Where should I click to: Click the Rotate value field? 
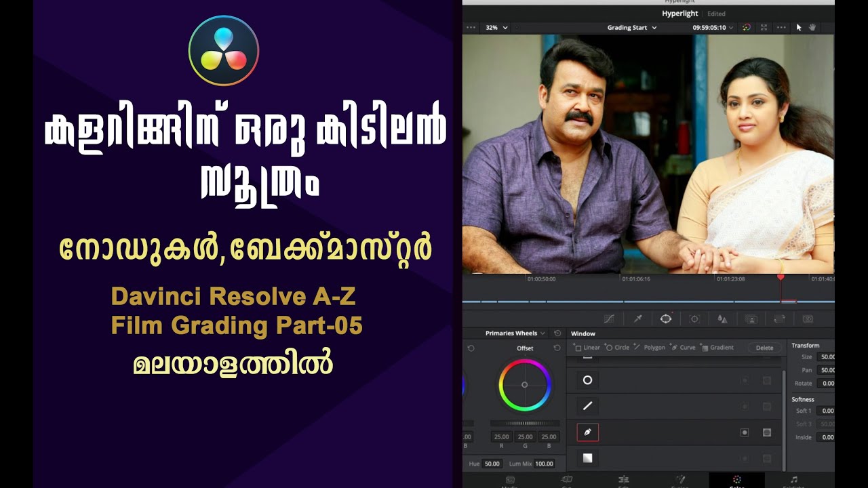pos(826,383)
